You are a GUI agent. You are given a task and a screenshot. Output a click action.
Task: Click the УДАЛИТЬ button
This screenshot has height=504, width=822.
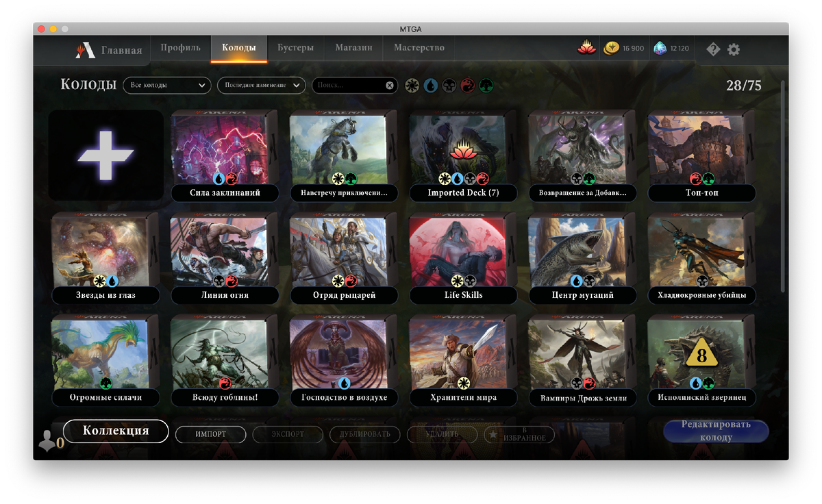442,434
